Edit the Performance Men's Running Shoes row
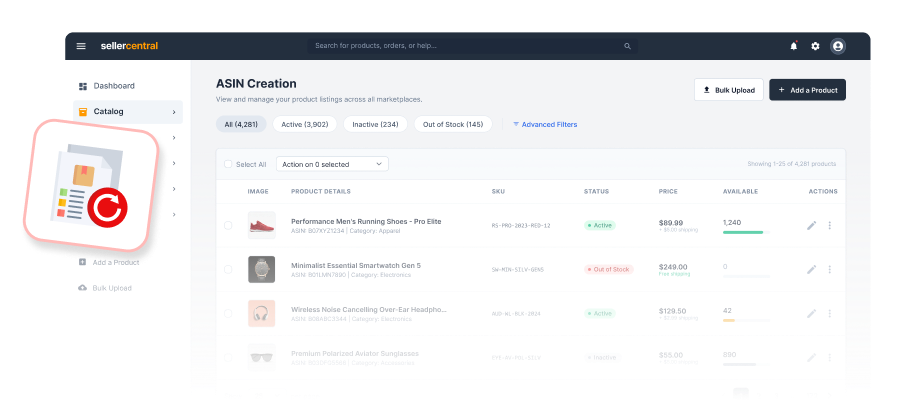Image resolution: width=900 pixels, height=400 pixels. pyautogui.click(x=812, y=226)
